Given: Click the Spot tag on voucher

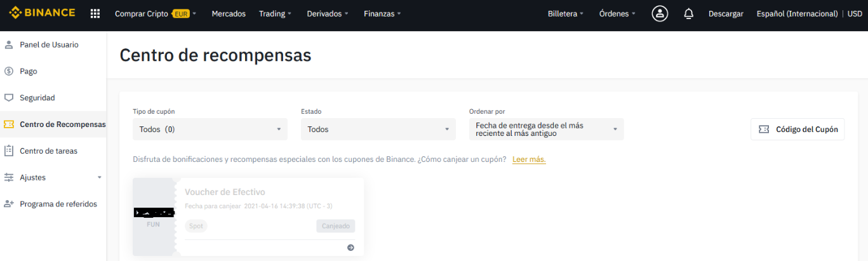Looking at the screenshot, I should click(x=196, y=226).
